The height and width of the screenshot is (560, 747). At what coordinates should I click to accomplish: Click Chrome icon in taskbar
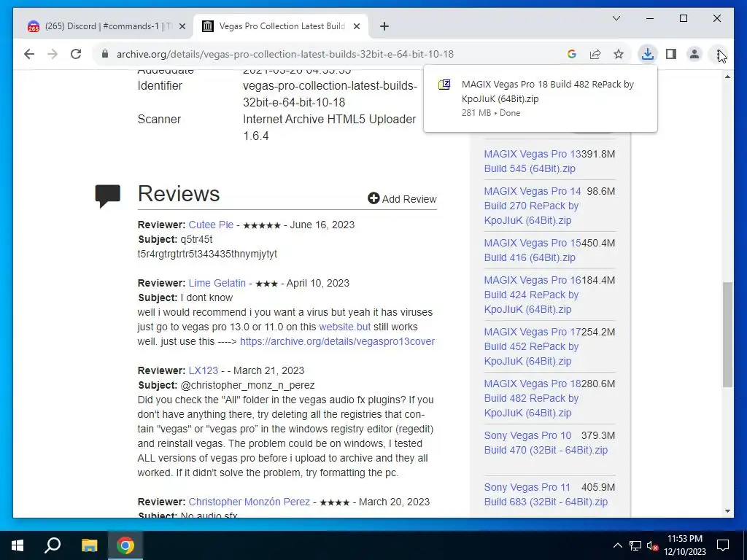pyautogui.click(x=125, y=545)
